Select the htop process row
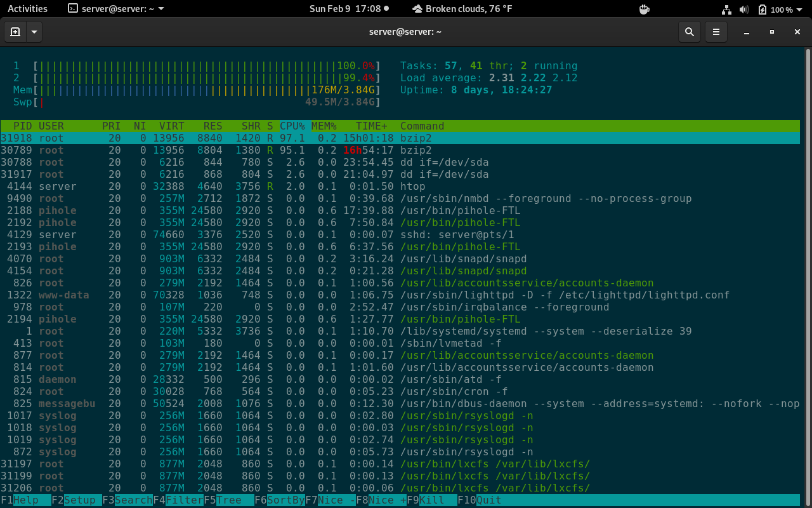 coord(400,186)
